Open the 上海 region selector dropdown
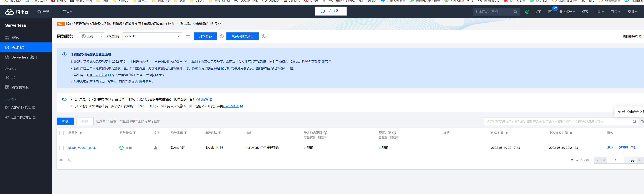The width and height of the screenshot is (644, 194). coord(91,36)
